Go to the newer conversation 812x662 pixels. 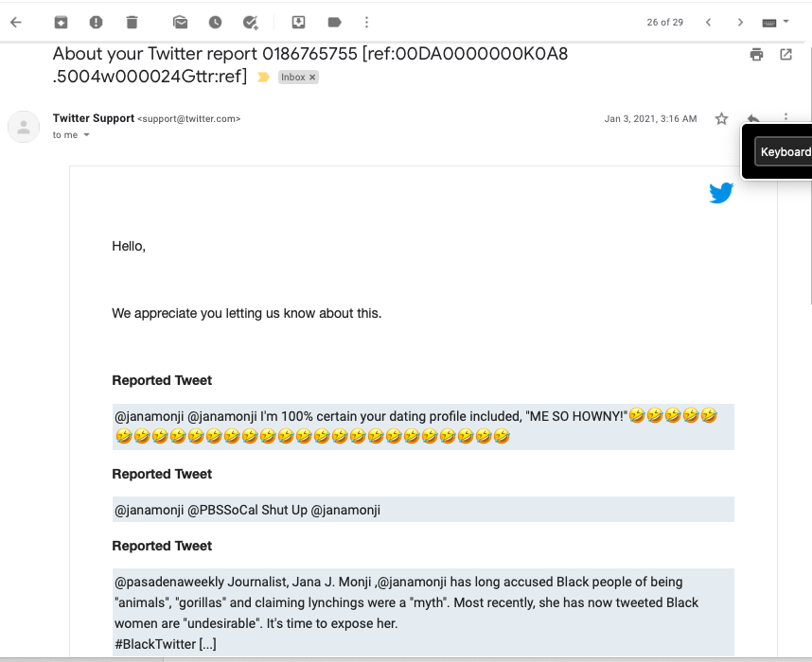(x=708, y=22)
